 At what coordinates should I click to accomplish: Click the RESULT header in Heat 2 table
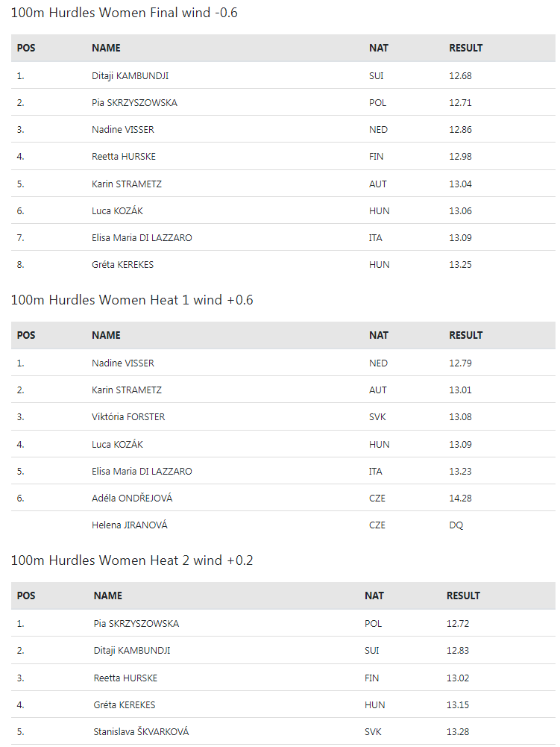(x=463, y=596)
